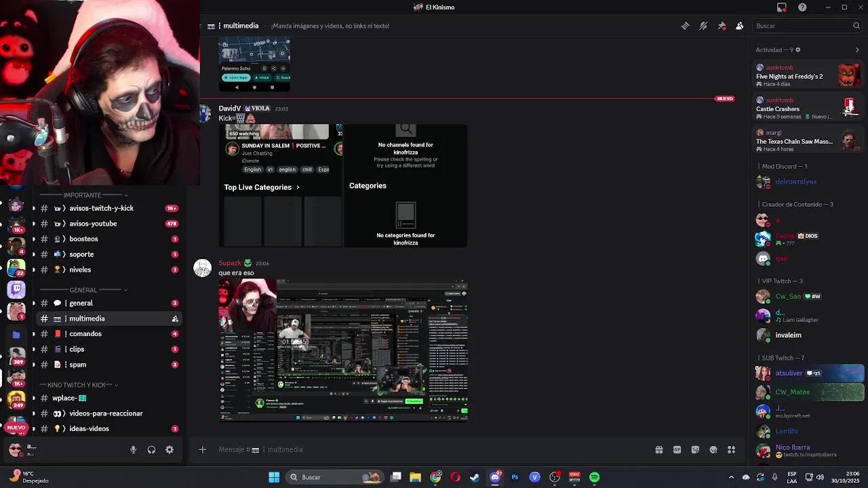Screen dimensions: 868x488
Task: Expand the Actividad panel chevron
Action: (857, 49)
